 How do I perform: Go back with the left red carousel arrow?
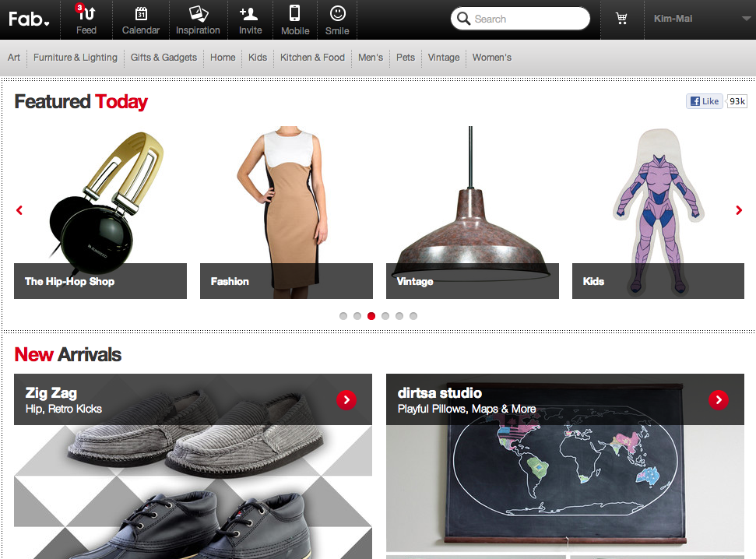tap(20, 210)
